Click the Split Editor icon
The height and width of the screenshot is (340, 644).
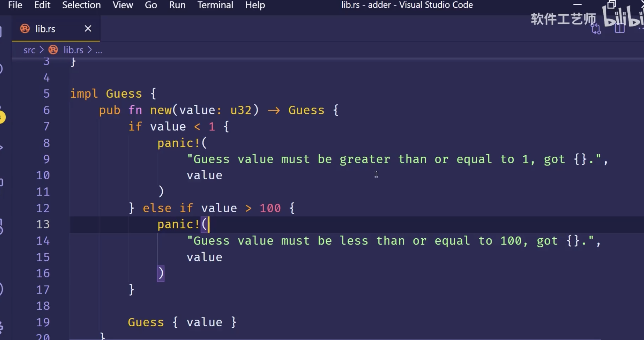(x=619, y=28)
